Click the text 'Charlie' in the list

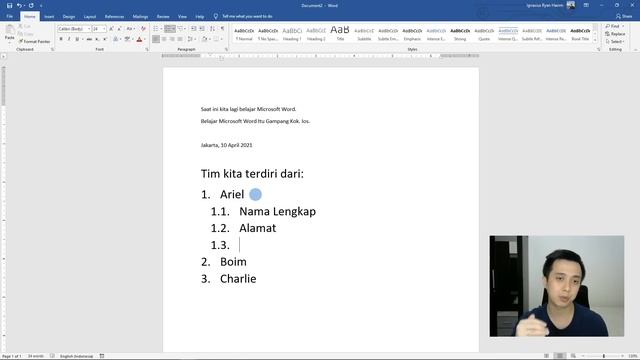tap(238, 279)
